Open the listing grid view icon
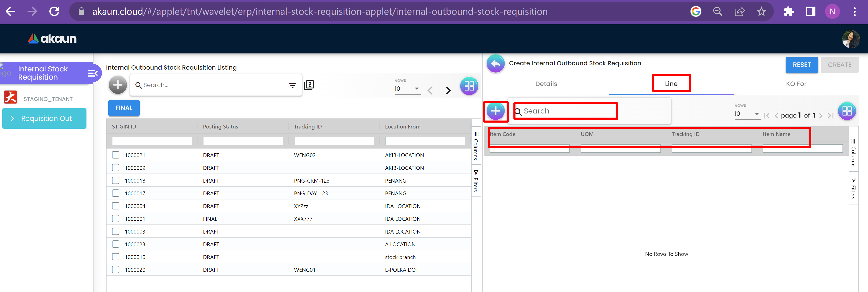 [469, 86]
